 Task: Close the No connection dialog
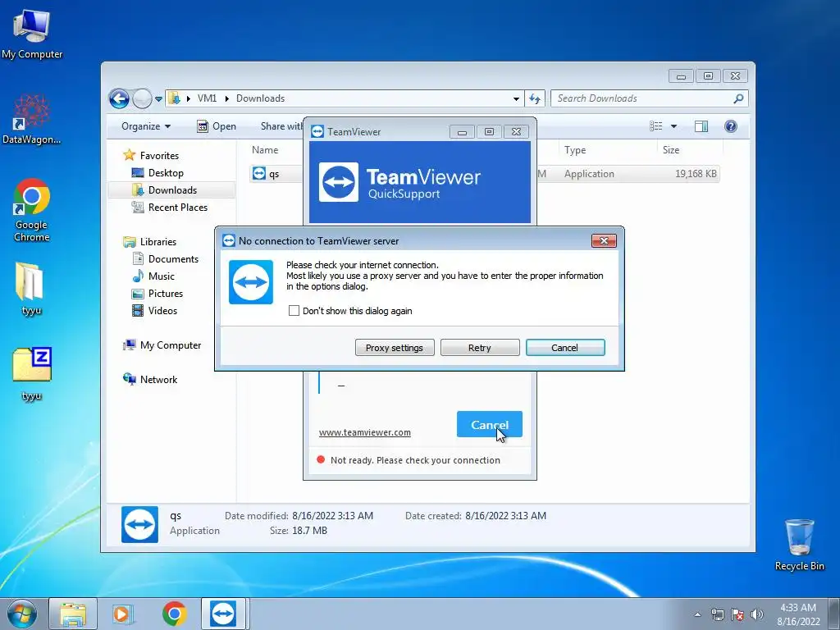(x=604, y=241)
